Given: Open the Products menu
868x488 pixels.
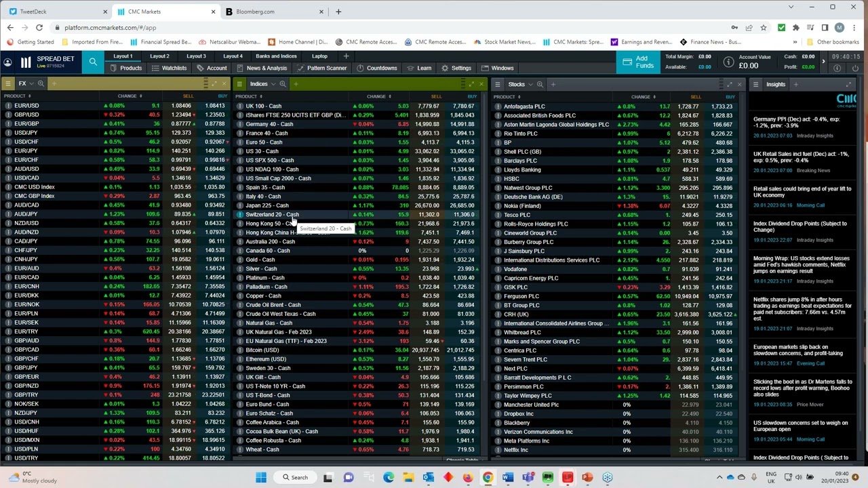Looking at the screenshot, I should (126, 68).
